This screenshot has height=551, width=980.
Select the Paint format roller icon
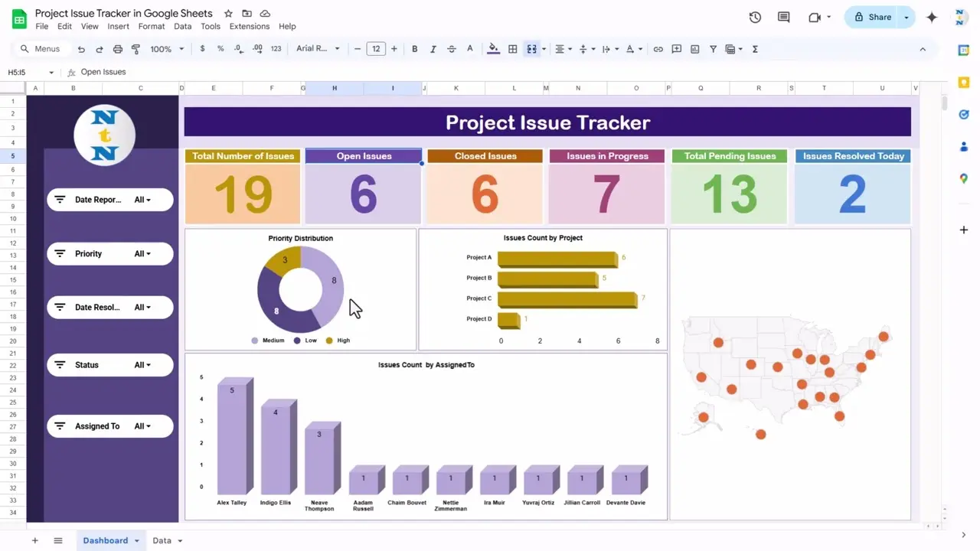(136, 49)
